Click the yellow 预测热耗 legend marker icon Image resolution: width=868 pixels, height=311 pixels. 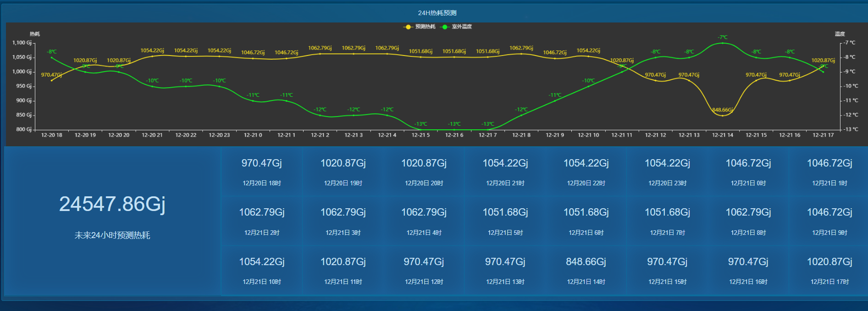tap(408, 27)
